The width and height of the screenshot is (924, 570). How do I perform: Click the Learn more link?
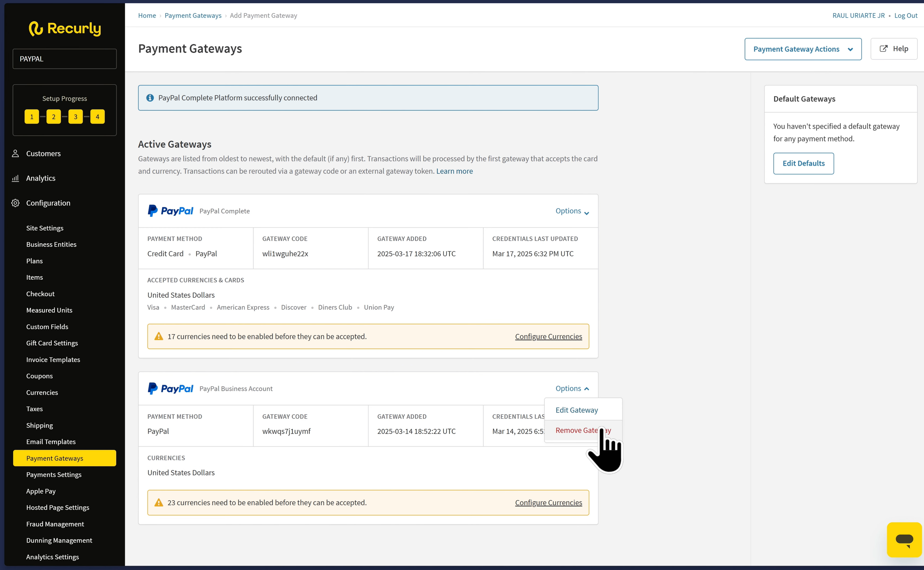(454, 171)
